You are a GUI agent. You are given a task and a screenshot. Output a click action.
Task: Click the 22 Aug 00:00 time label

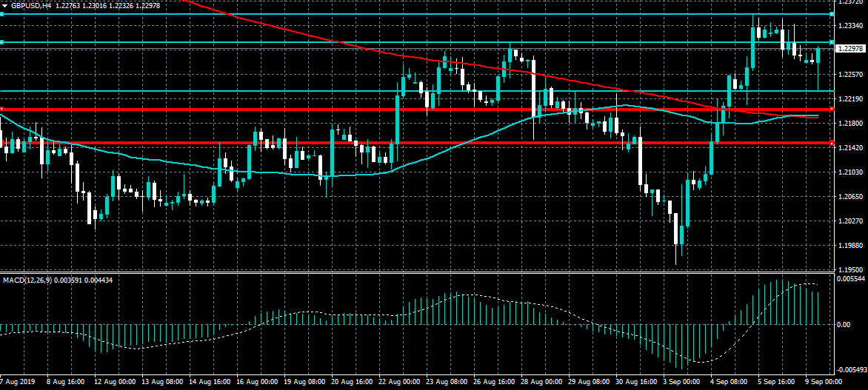399,383
